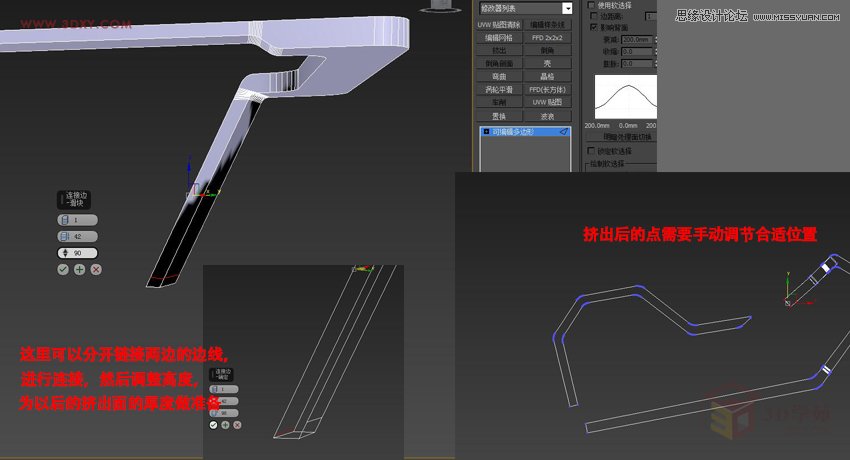
Task: Click the 编辑样条线 modifier button
Action: pyautogui.click(x=548, y=25)
